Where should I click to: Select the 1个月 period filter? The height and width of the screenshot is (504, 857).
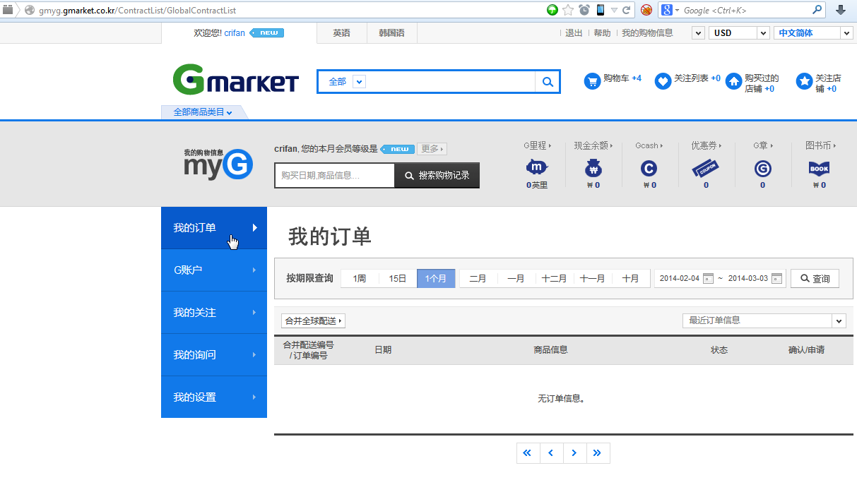tap(436, 278)
